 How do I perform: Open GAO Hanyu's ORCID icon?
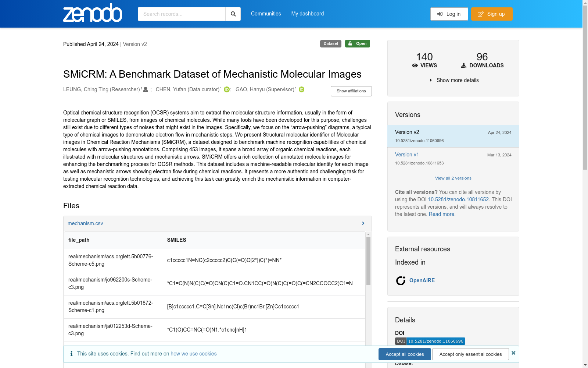pyautogui.click(x=301, y=89)
